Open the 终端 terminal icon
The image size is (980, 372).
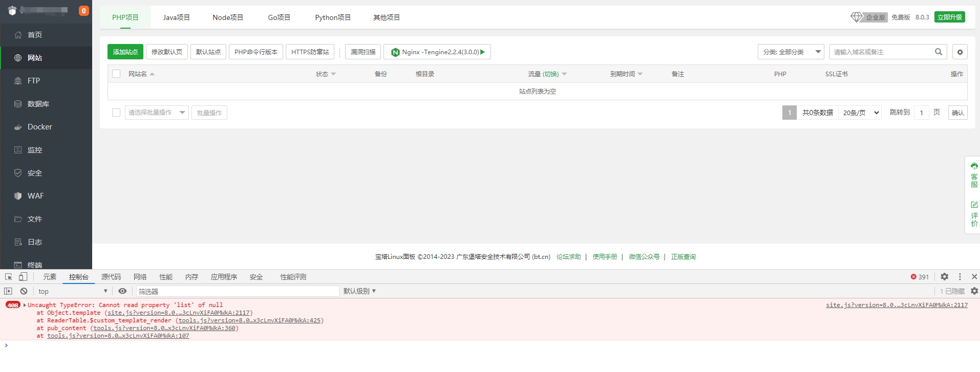[18, 265]
